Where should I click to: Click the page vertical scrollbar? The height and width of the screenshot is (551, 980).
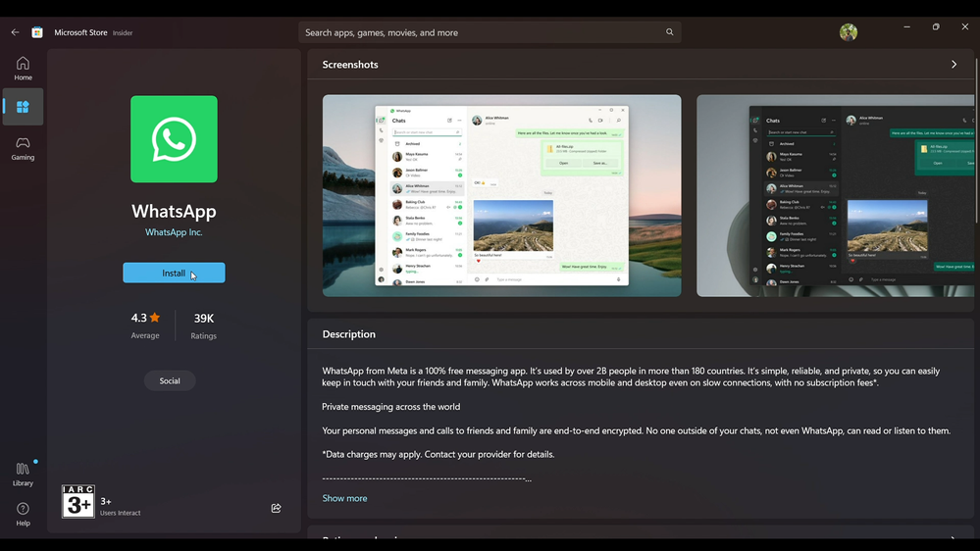pyautogui.click(x=976, y=140)
